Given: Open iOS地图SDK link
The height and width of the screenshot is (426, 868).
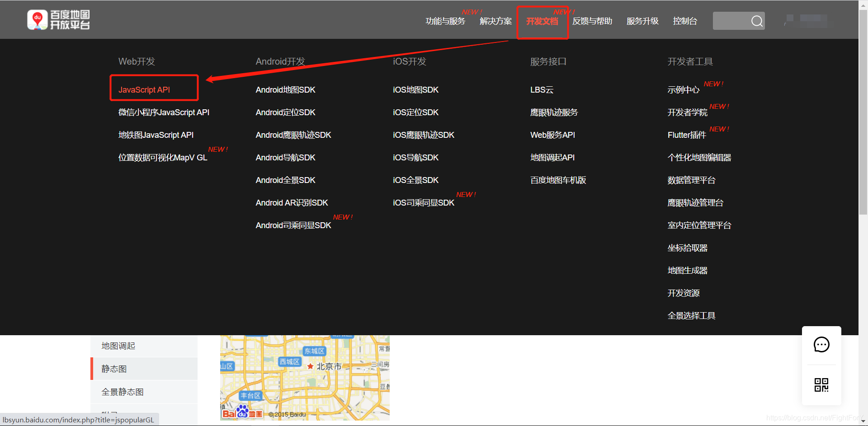Looking at the screenshot, I should click(416, 90).
